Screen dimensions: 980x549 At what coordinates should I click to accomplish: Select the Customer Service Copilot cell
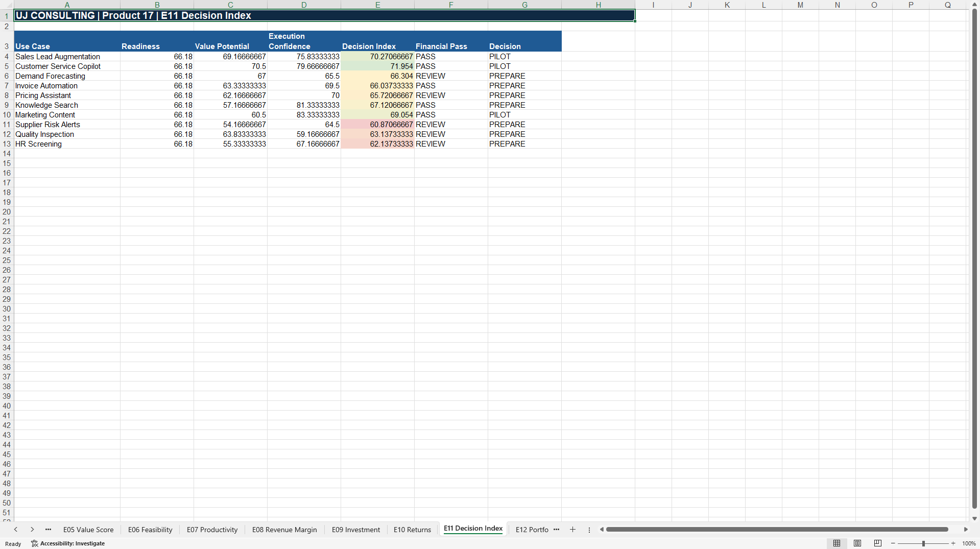(x=67, y=66)
